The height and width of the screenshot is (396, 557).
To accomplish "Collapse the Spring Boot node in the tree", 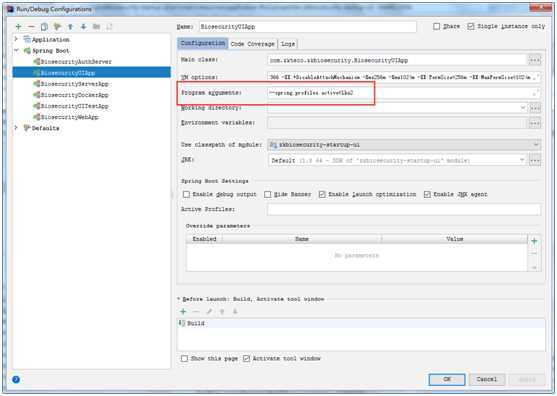I will (x=16, y=50).
